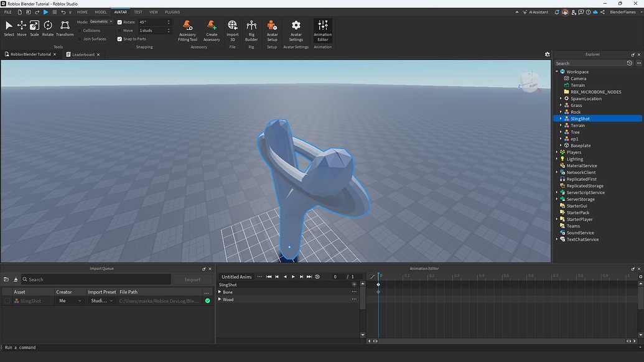Click the Animation Editor horizontal zoom scrollbar

[502, 341]
